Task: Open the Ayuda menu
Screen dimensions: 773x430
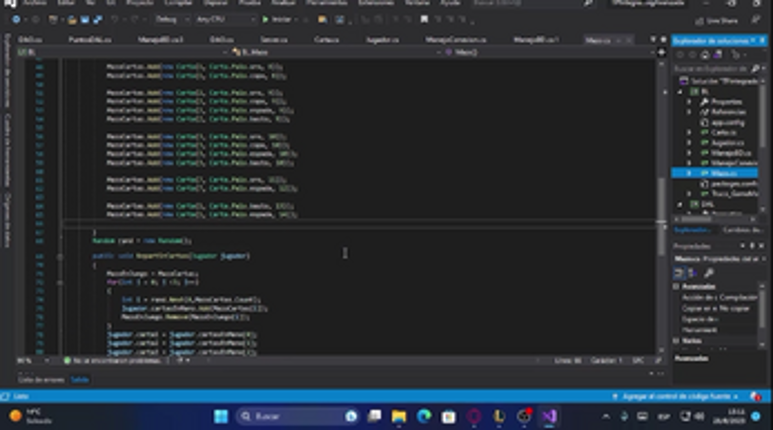Action: (450, 3)
